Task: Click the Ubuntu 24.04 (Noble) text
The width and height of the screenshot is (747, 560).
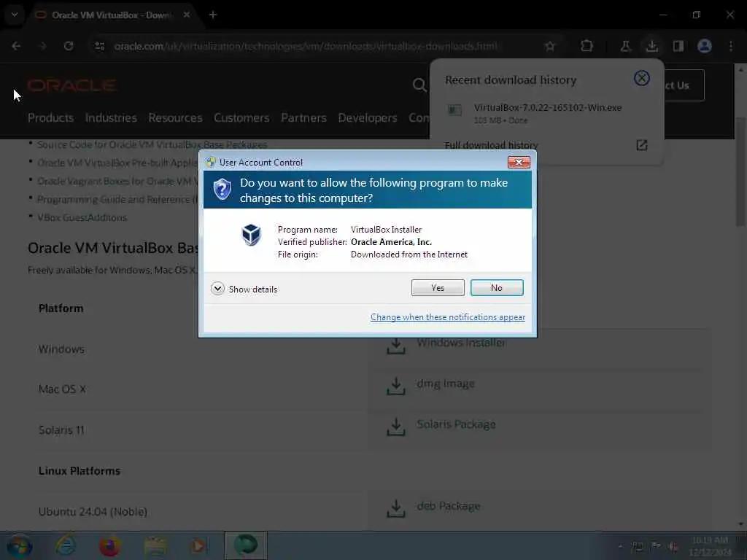Action: point(93,511)
